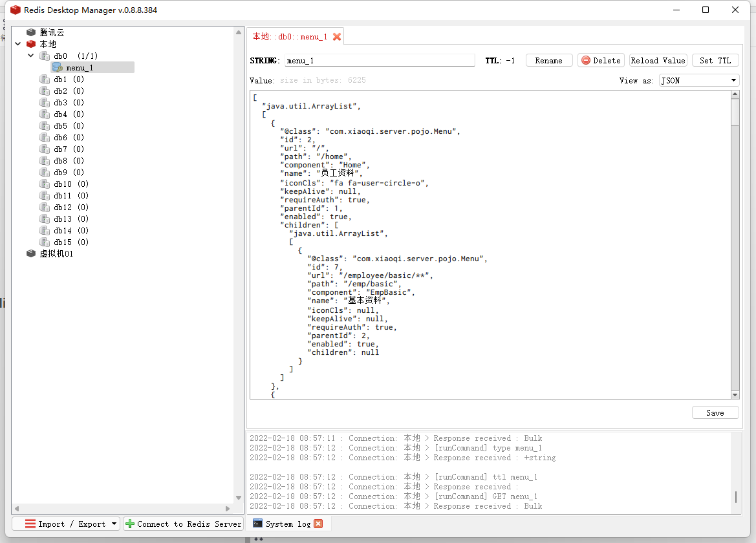
Task: Select the 腾讯云 server icon
Action: (x=30, y=32)
